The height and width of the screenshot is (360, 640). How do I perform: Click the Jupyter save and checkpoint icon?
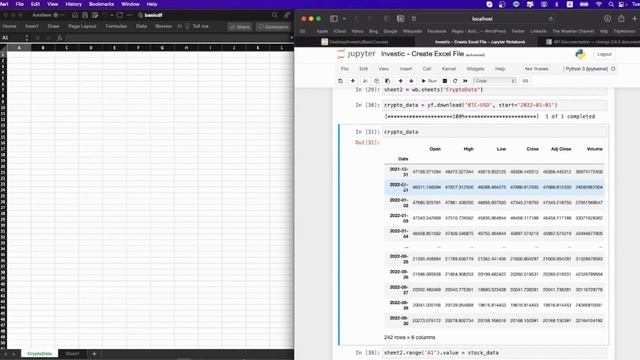(x=340, y=81)
